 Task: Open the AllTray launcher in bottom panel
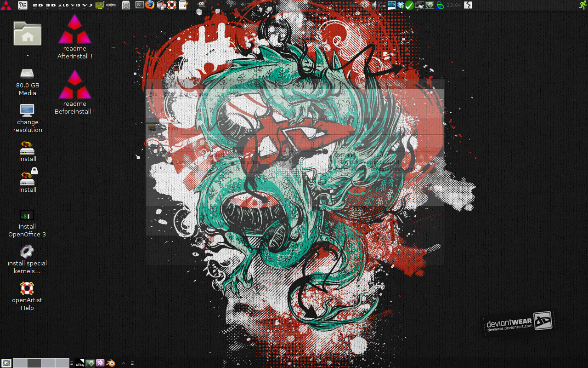point(80,363)
